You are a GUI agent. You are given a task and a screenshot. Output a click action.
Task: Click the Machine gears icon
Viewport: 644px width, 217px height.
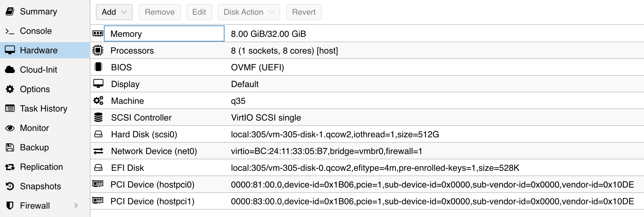click(98, 100)
